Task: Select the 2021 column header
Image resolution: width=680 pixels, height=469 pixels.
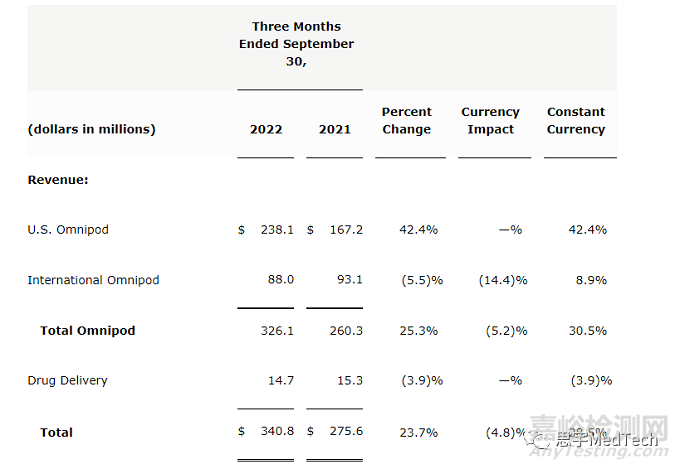Action: (334, 129)
